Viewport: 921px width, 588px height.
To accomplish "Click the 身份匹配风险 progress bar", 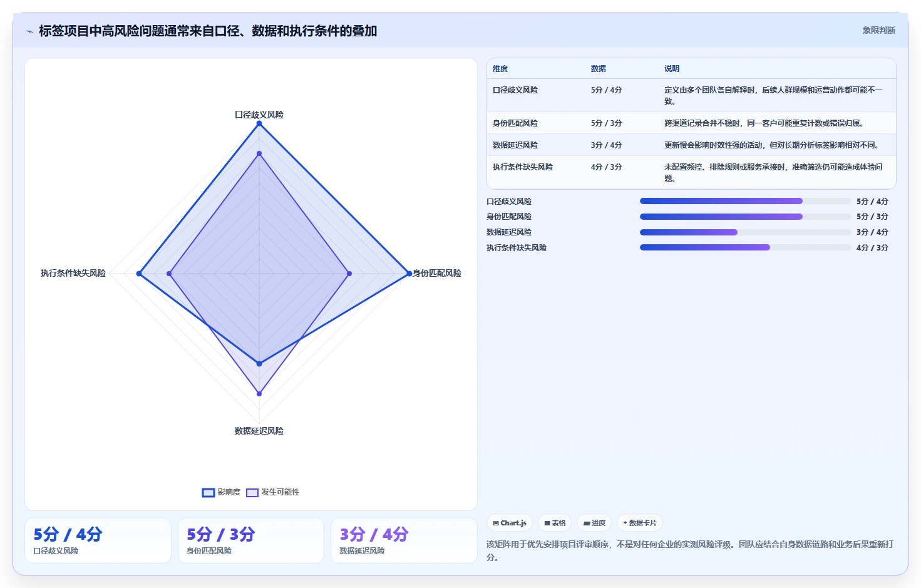I will pyautogui.click(x=745, y=217).
